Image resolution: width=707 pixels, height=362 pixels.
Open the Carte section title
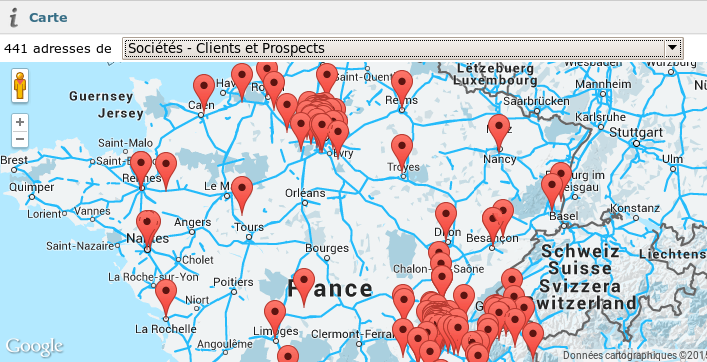(x=48, y=18)
